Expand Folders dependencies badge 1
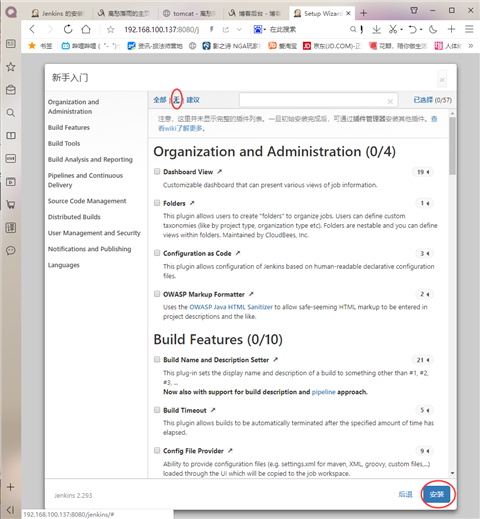This screenshot has height=519, width=480. coord(425,203)
